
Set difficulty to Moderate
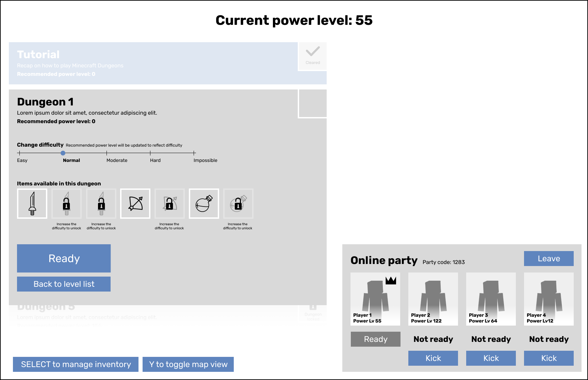coord(107,153)
